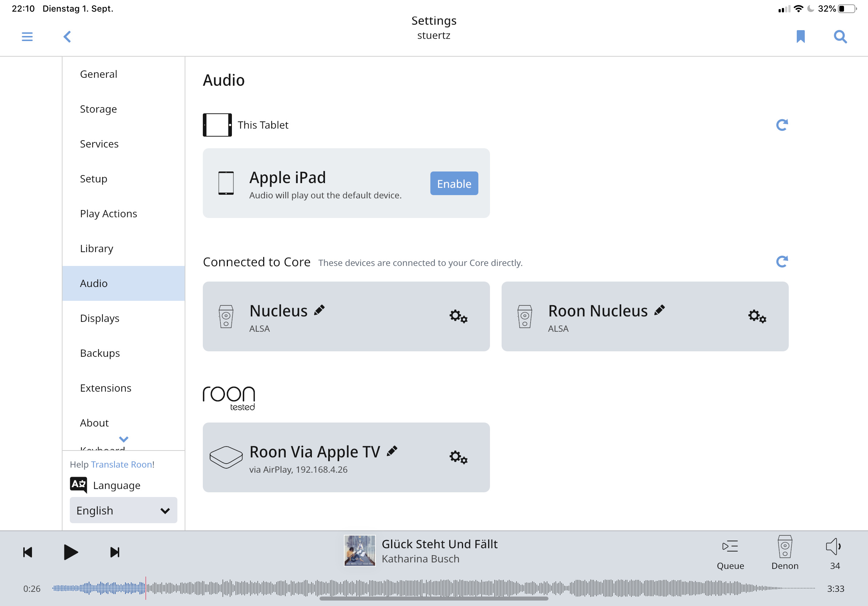
Task: Open the album art thumbnail
Action: tap(359, 550)
